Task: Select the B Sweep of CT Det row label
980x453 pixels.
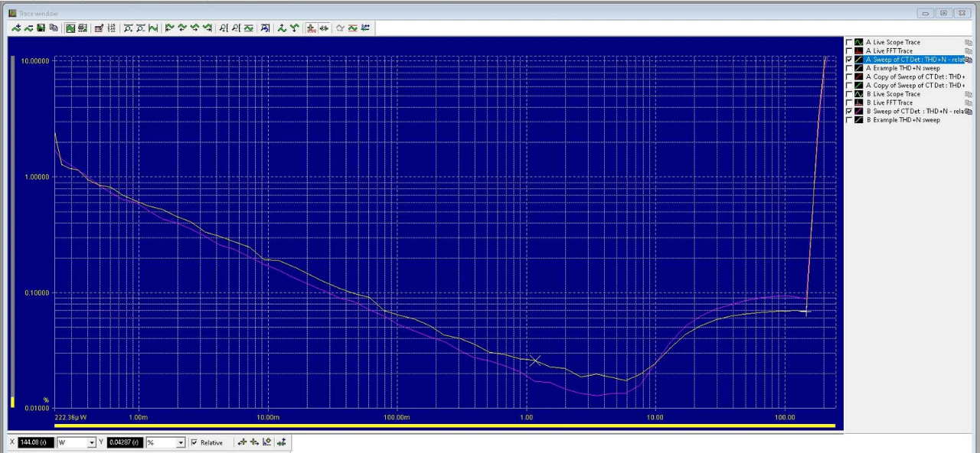Action: click(915, 111)
